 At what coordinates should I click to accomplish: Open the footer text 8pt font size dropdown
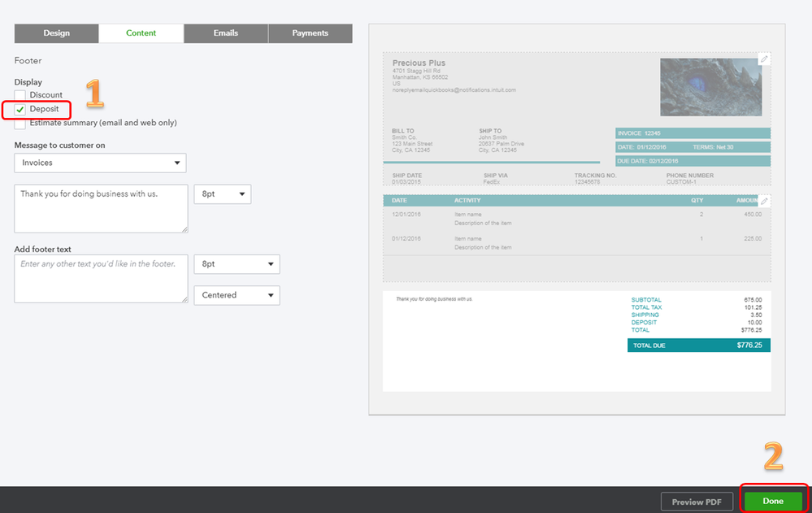[x=237, y=263]
